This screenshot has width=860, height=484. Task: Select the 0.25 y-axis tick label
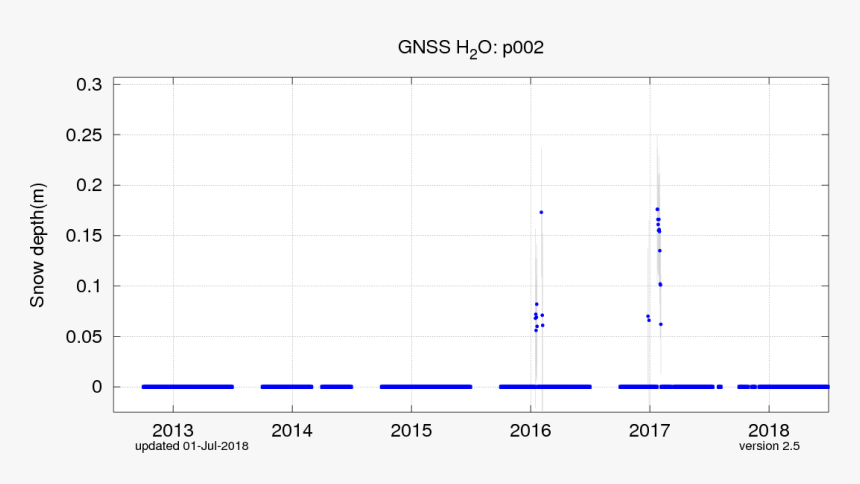(85, 135)
